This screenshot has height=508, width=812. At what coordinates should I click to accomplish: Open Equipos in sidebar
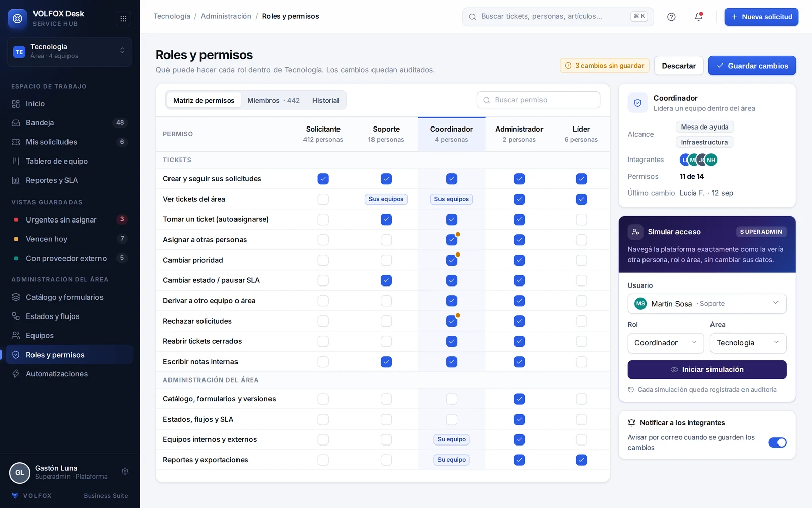[x=70, y=336]
